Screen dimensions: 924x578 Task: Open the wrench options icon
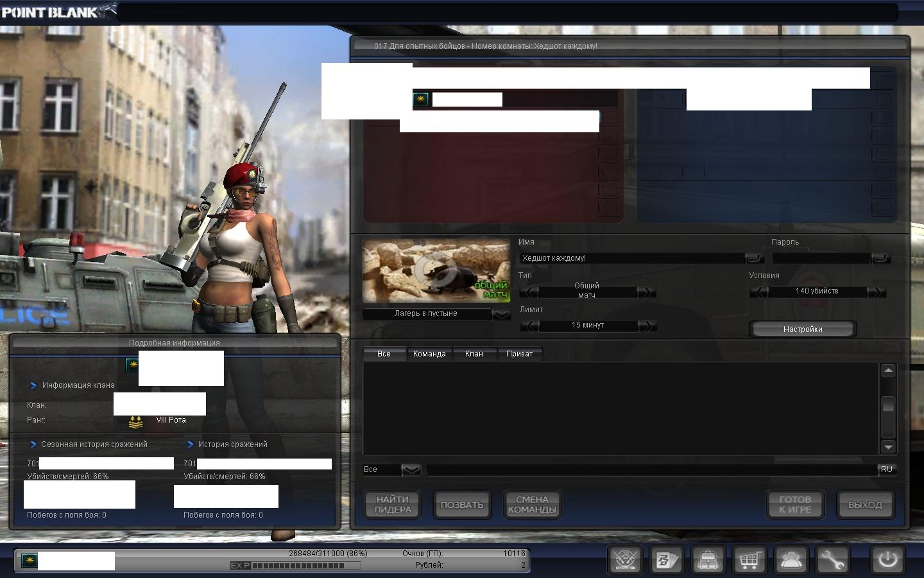pyautogui.click(x=832, y=560)
